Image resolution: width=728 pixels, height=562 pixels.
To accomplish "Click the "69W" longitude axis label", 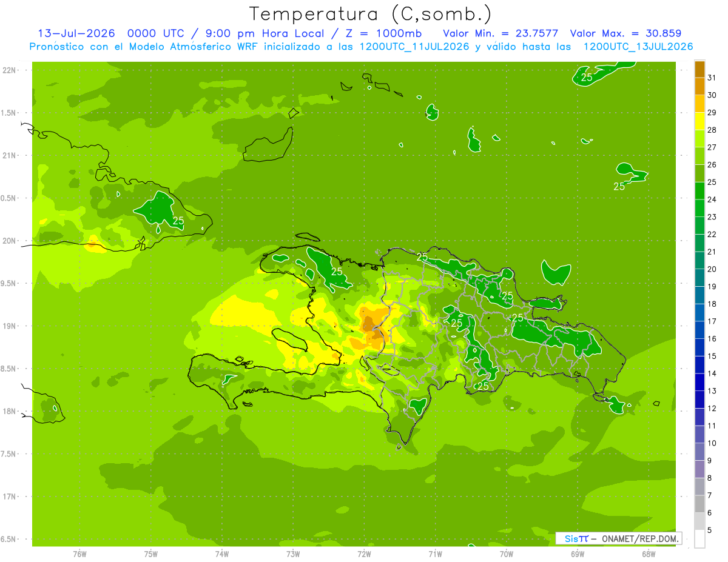I will (x=578, y=554).
